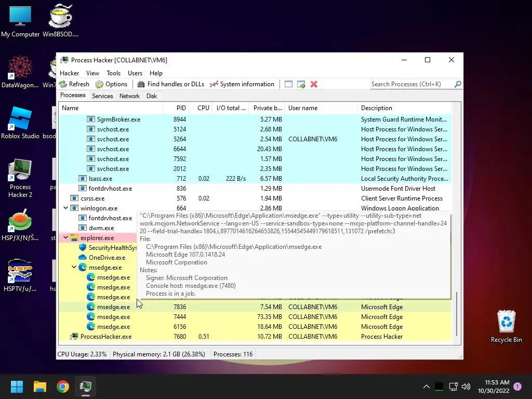Screen dimensions: 532x399
Task: Sort by the PID column header
Action: (176, 108)
